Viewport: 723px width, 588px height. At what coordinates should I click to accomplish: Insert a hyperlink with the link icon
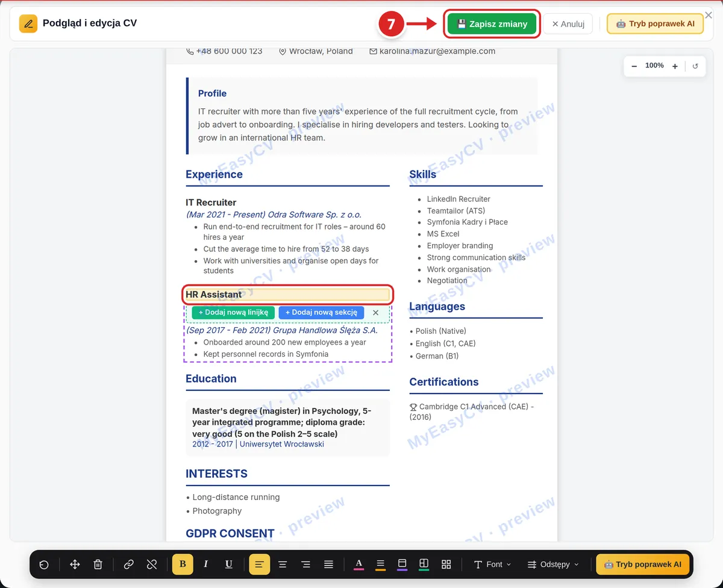pyautogui.click(x=129, y=565)
